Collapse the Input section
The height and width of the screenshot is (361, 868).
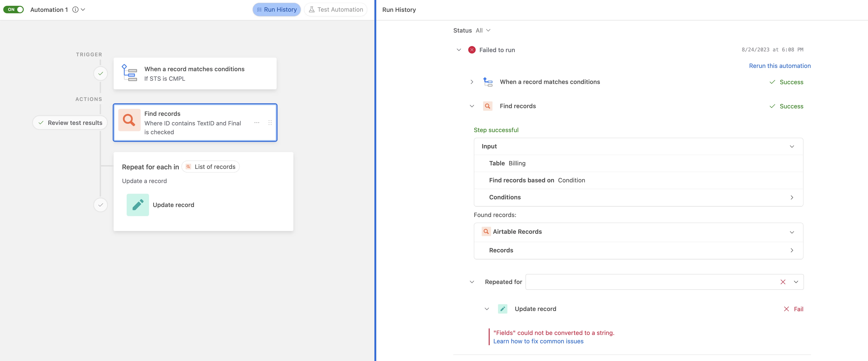tap(792, 147)
